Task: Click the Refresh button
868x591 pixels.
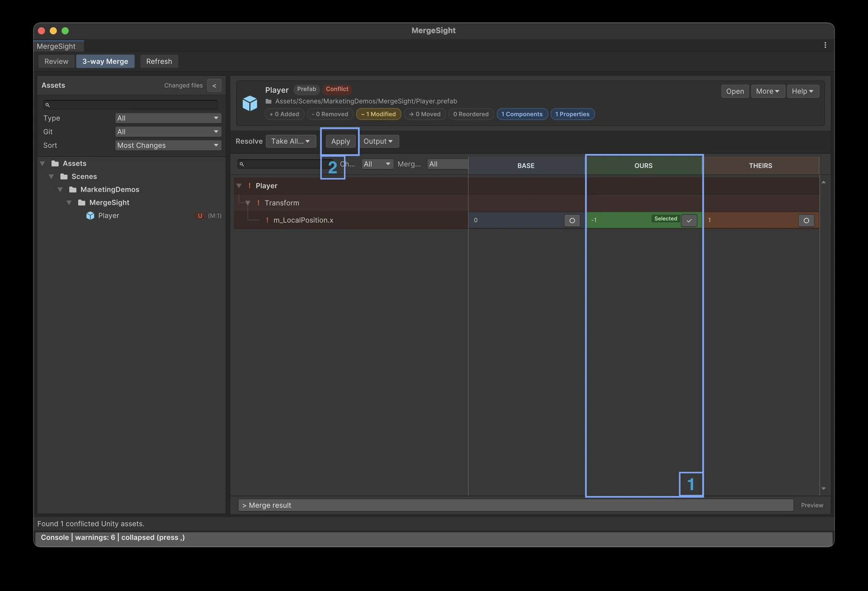Action: pyautogui.click(x=159, y=61)
